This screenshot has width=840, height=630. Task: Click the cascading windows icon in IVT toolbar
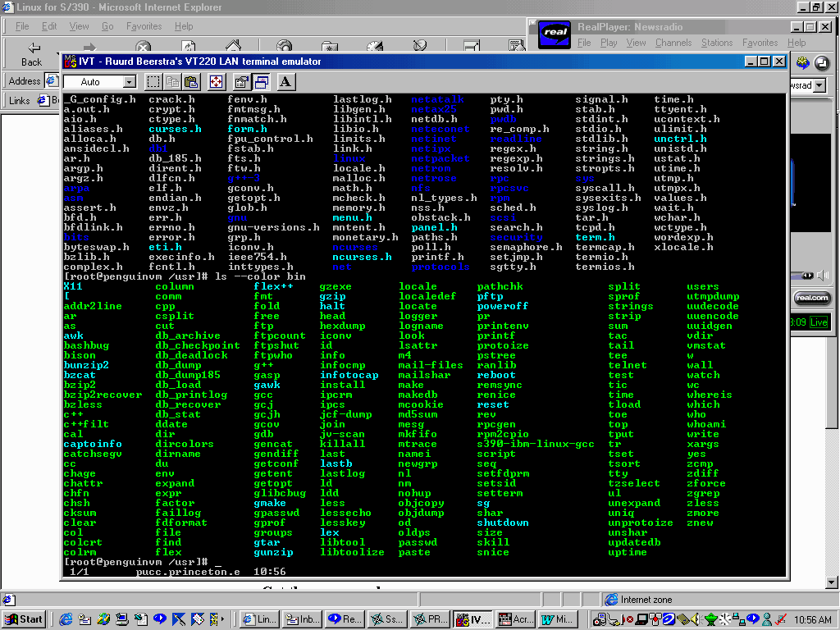click(261, 81)
